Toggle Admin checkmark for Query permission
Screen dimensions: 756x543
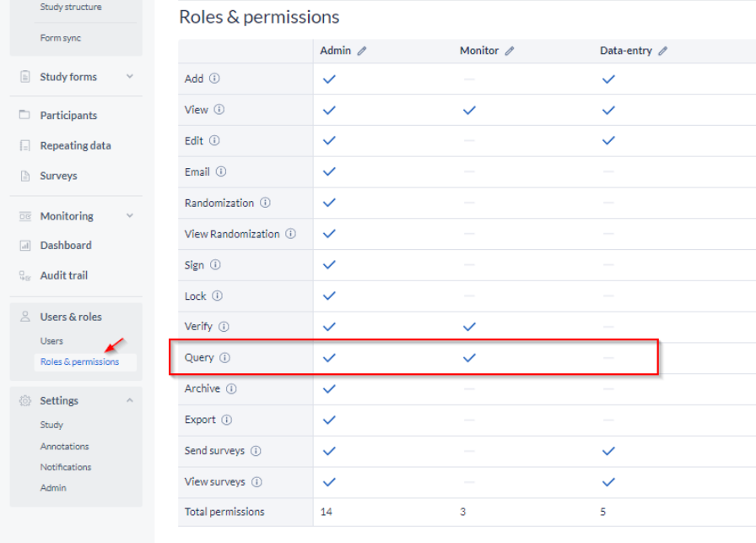pos(329,358)
